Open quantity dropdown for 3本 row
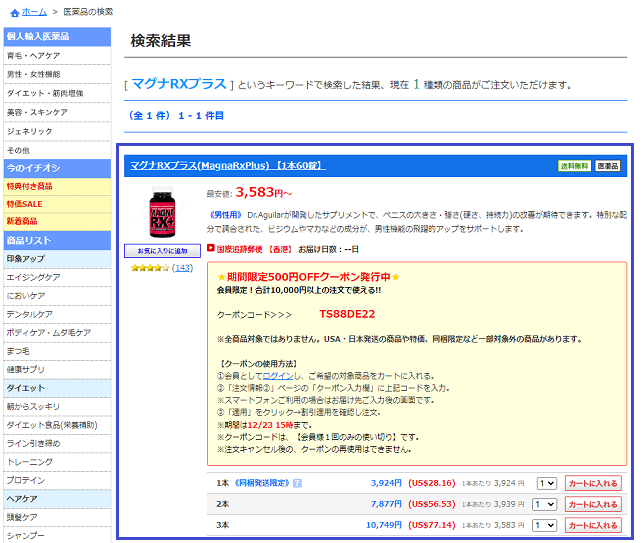The width and height of the screenshot is (640, 543). (544, 525)
